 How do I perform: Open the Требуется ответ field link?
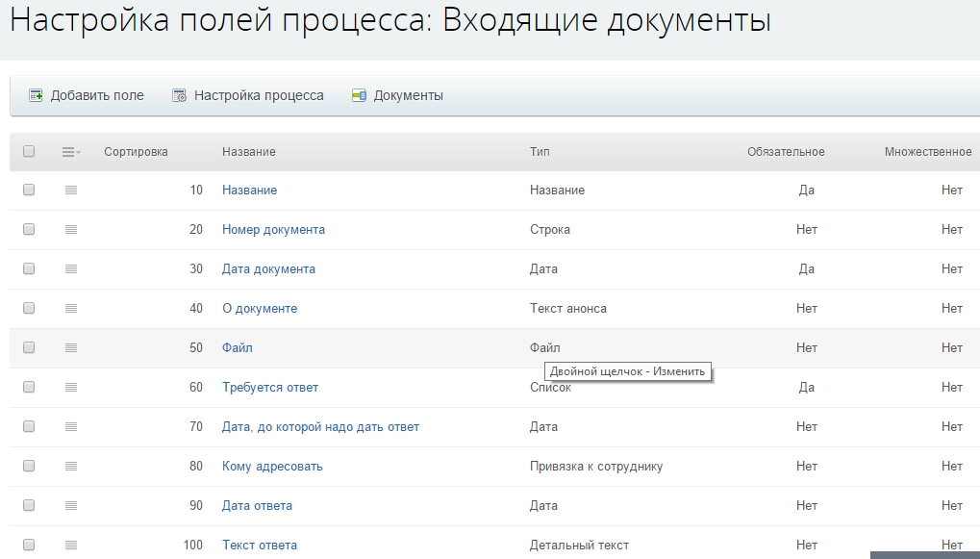tap(270, 387)
